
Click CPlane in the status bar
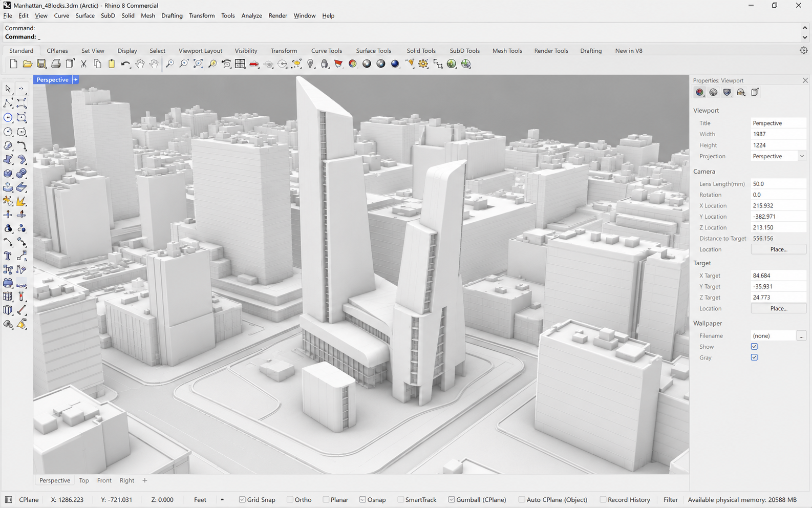[x=29, y=499]
